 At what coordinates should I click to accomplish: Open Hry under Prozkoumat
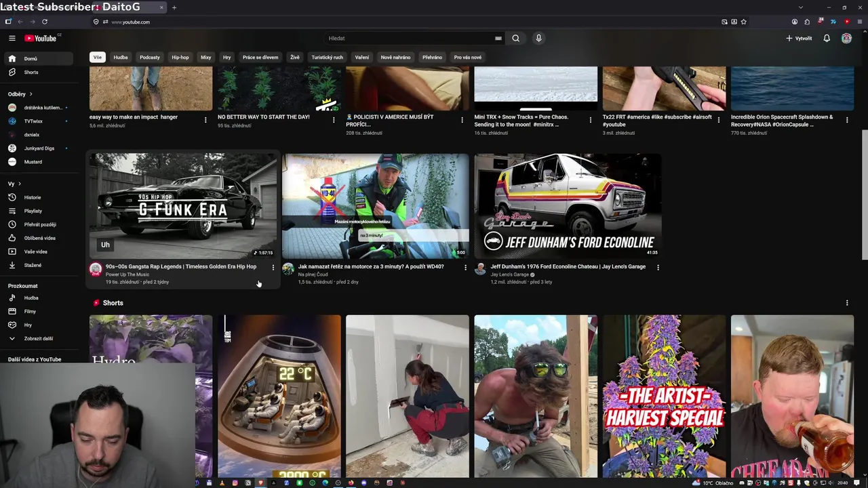pyautogui.click(x=39, y=325)
